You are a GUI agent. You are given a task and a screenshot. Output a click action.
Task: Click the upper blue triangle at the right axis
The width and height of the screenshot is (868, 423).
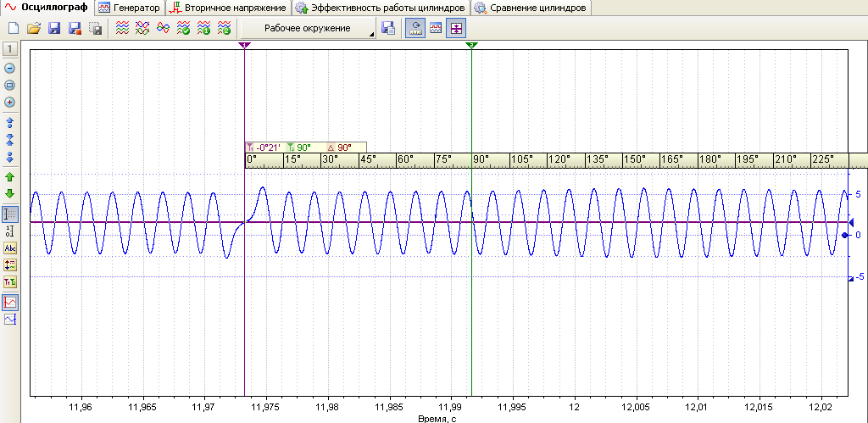tap(851, 222)
